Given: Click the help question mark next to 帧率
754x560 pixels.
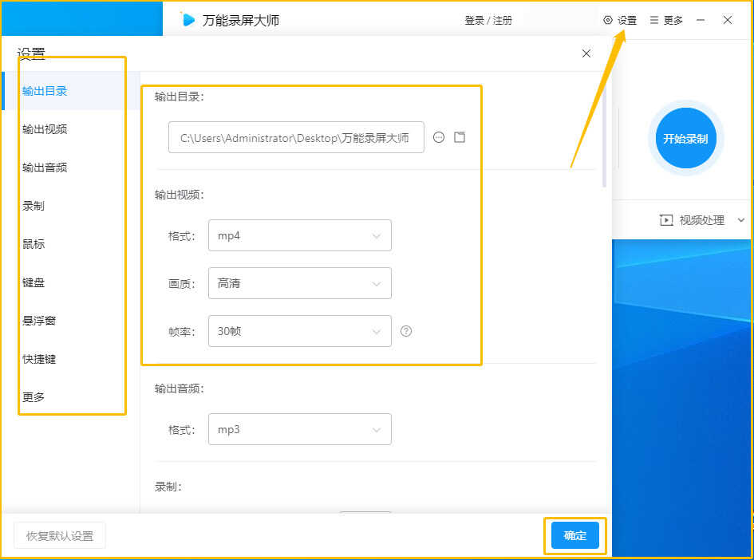Looking at the screenshot, I should [x=406, y=331].
